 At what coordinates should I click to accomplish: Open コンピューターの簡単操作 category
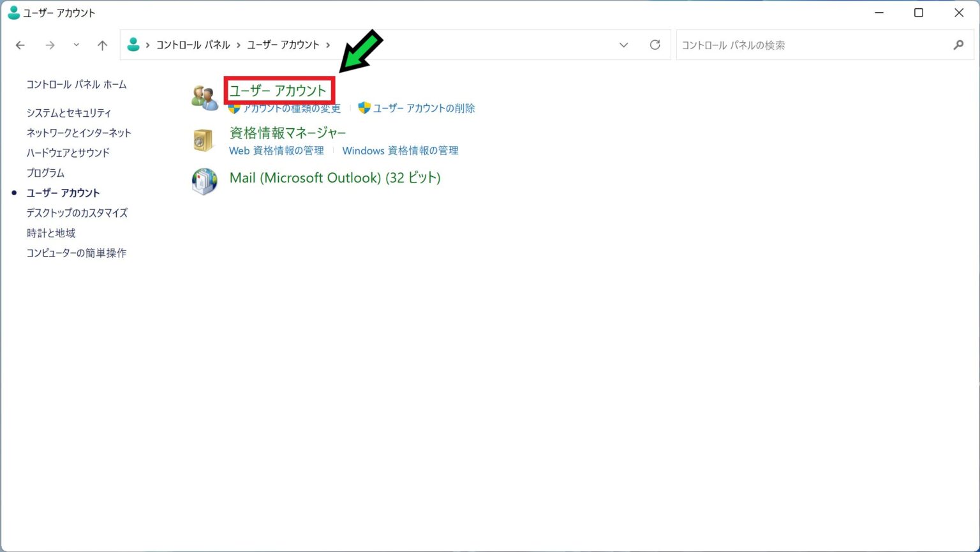pyautogui.click(x=77, y=253)
